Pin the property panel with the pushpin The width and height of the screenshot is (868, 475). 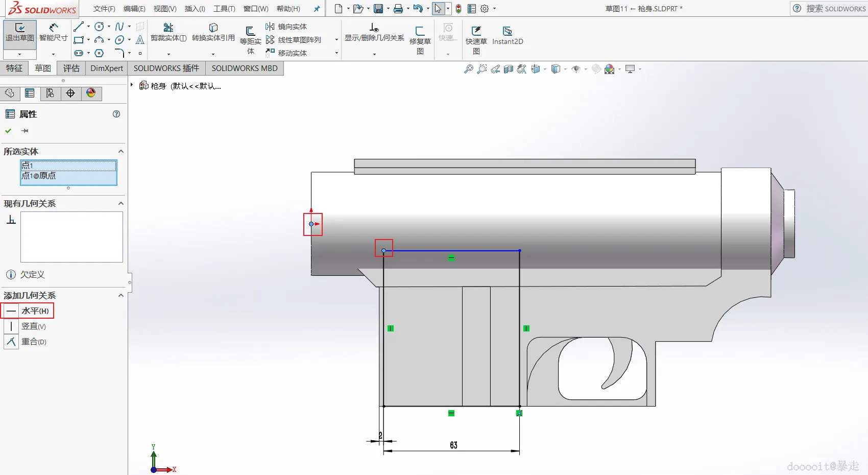(x=25, y=131)
